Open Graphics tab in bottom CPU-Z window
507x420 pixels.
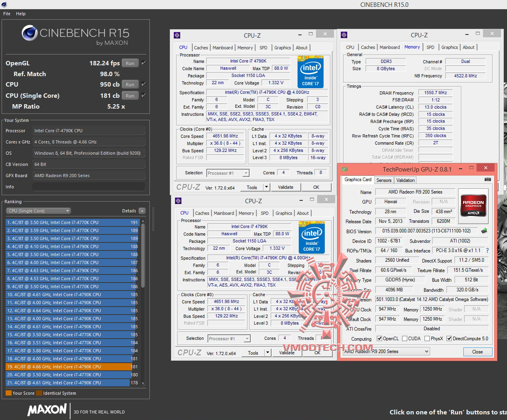(284, 213)
